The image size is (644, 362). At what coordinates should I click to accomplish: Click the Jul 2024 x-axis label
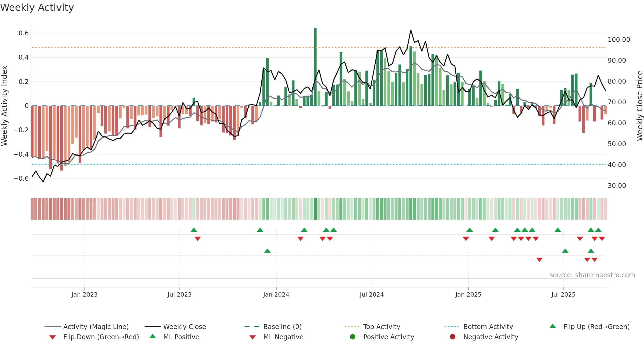click(x=372, y=294)
